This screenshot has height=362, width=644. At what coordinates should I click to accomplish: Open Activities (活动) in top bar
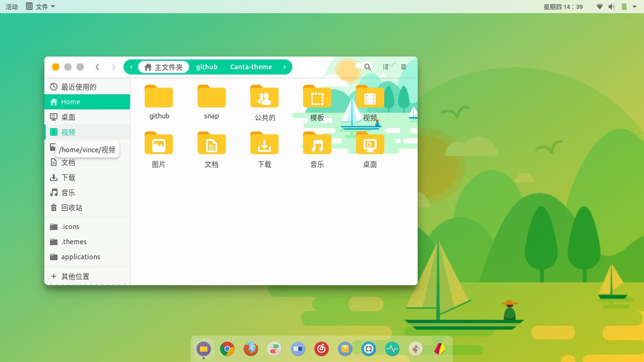pos(12,7)
